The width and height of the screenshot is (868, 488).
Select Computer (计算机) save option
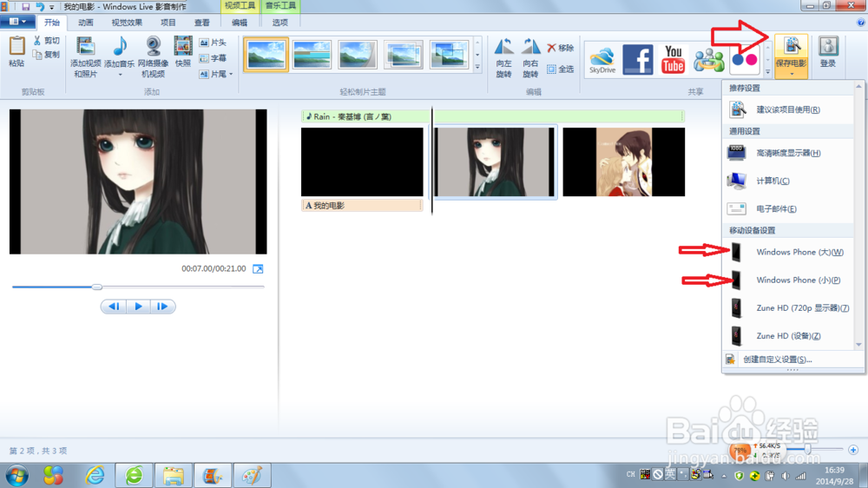pyautogui.click(x=789, y=181)
